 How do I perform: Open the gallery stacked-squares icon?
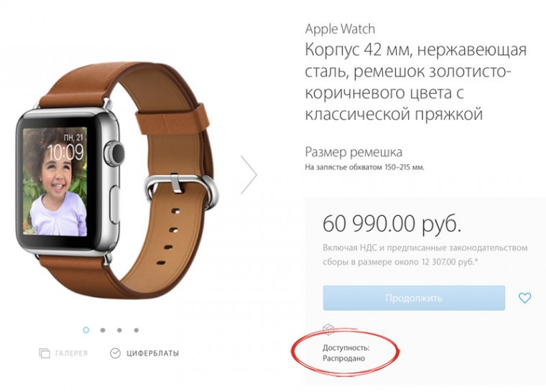coord(45,353)
